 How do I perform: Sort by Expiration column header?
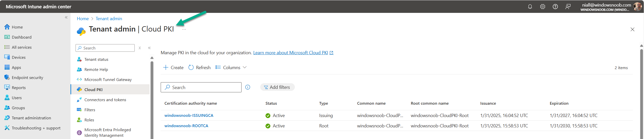point(559,103)
